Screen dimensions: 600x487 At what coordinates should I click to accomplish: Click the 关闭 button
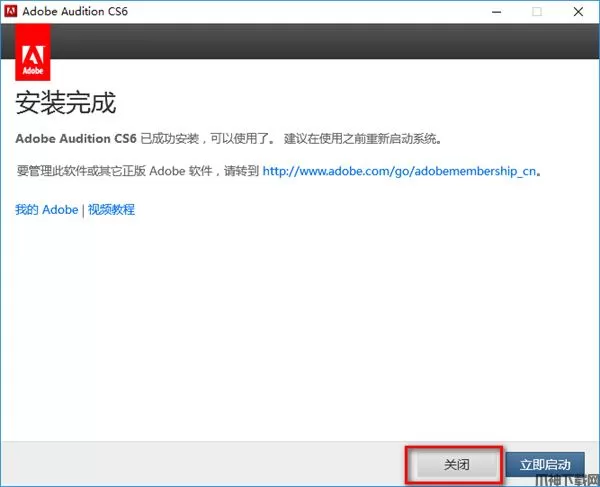click(457, 464)
